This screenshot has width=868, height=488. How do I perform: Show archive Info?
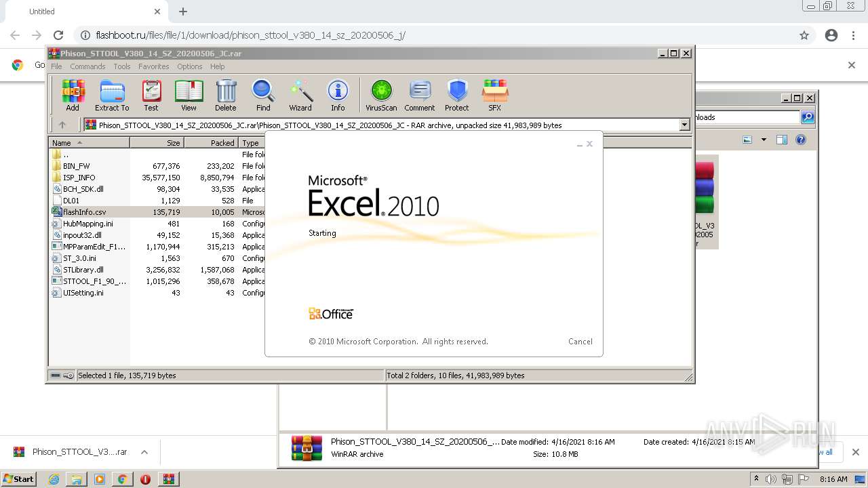tap(338, 95)
